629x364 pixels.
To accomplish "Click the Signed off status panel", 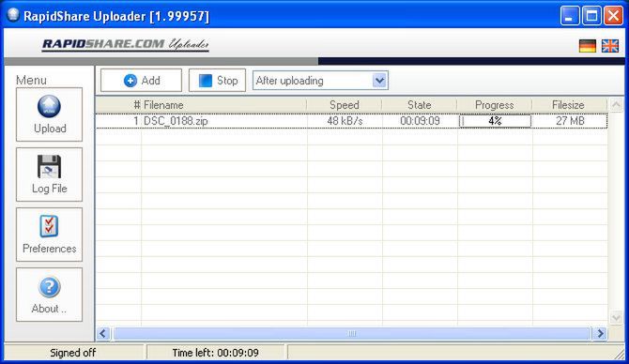I will (73, 353).
